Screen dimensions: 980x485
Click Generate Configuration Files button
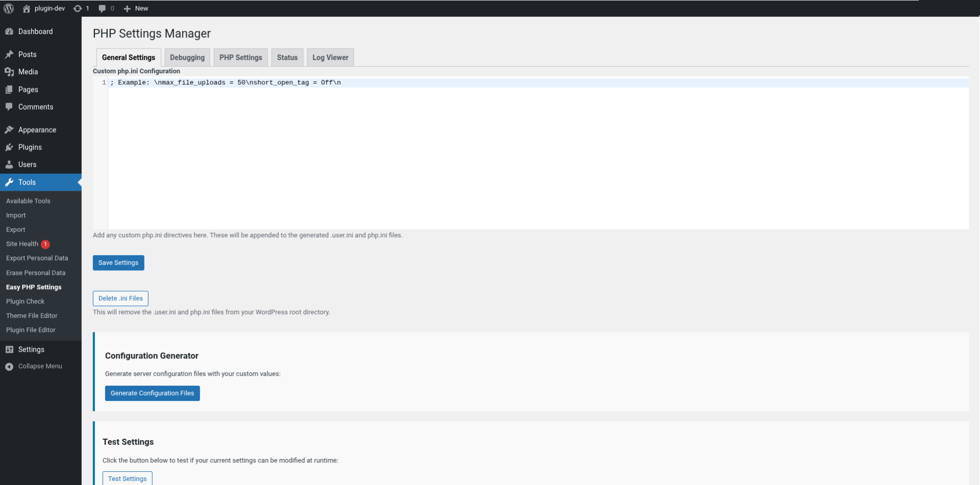(x=152, y=393)
